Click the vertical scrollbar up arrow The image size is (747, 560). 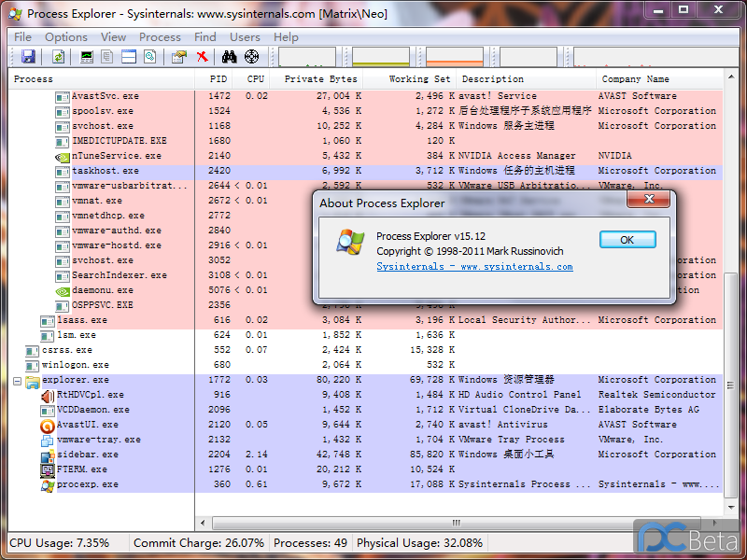click(x=731, y=77)
